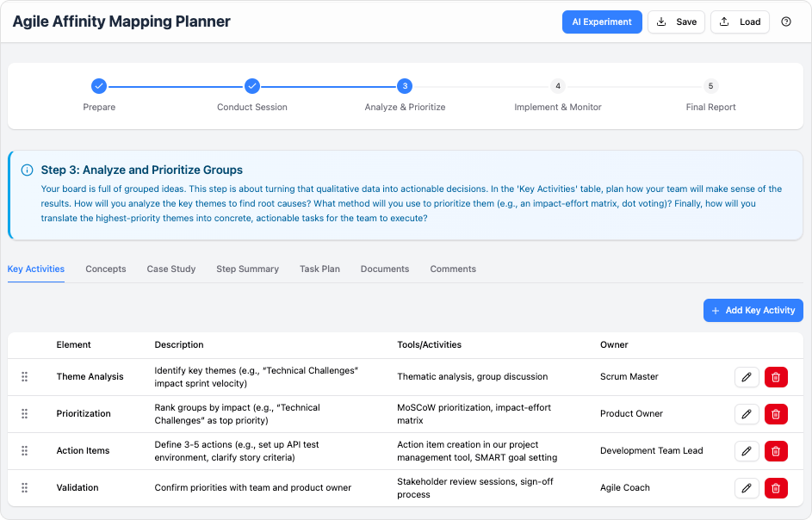Show the Comments tab

click(453, 269)
